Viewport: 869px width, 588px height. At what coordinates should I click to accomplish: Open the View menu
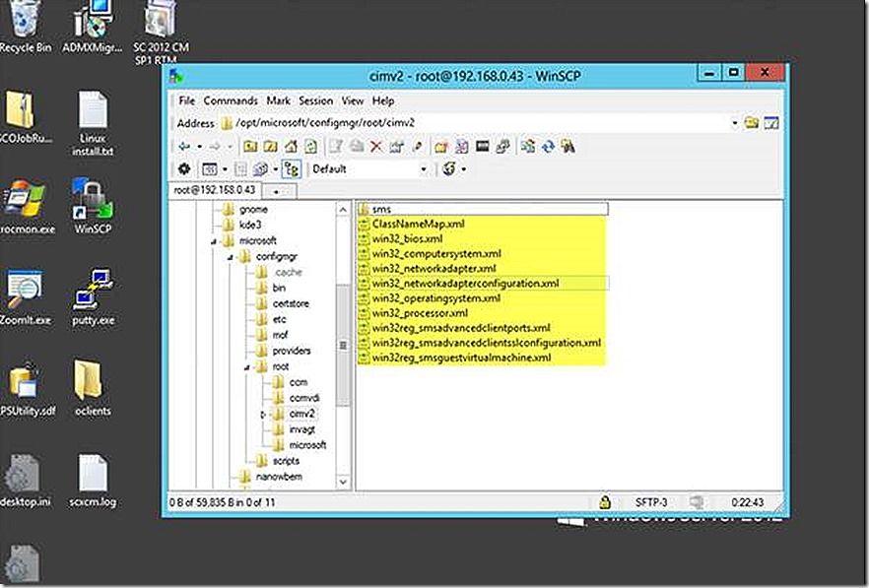[353, 100]
